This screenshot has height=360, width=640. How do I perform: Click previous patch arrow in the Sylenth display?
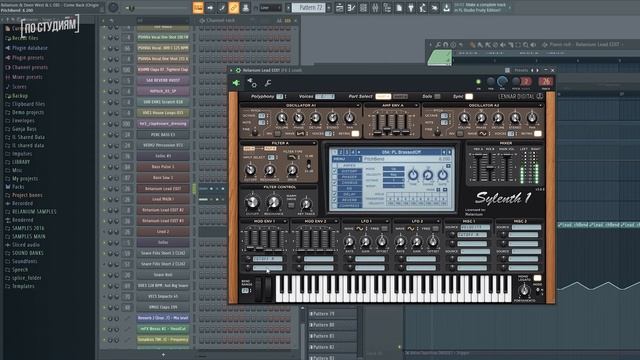444,152
